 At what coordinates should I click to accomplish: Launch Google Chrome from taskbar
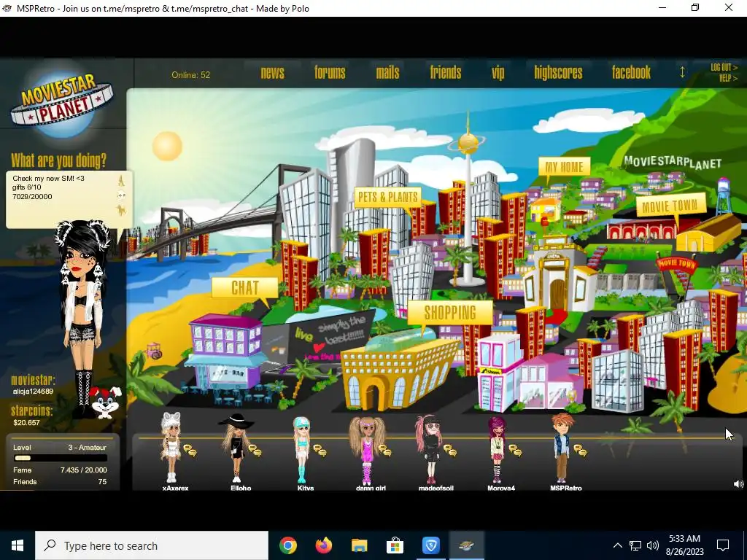(288, 545)
